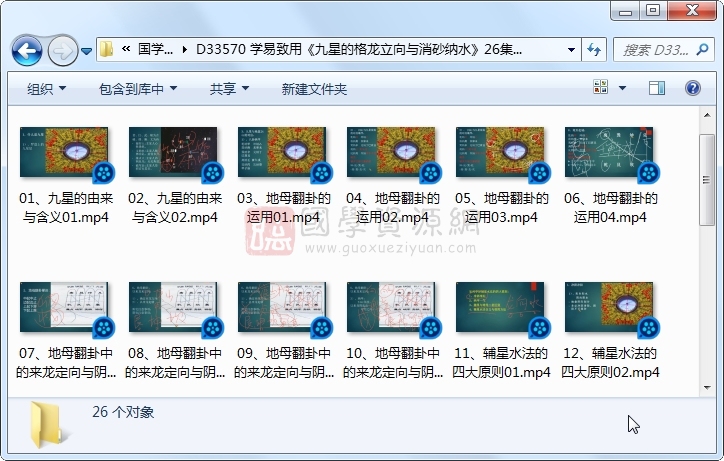Select video 04、地母翻卦的运用02.mp4 thumbnail
Viewport: 724px width, 461px height.
pyautogui.click(x=391, y=152)
